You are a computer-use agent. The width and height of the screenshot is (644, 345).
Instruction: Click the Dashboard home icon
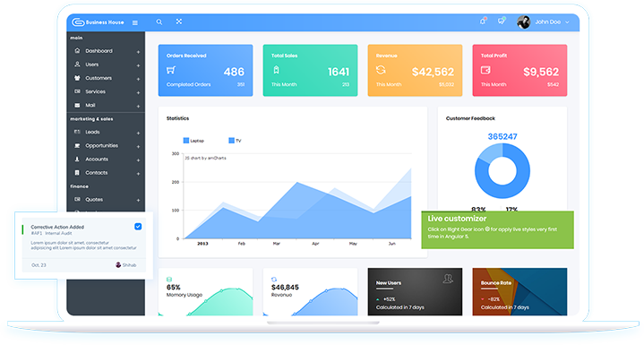[77, 50]
